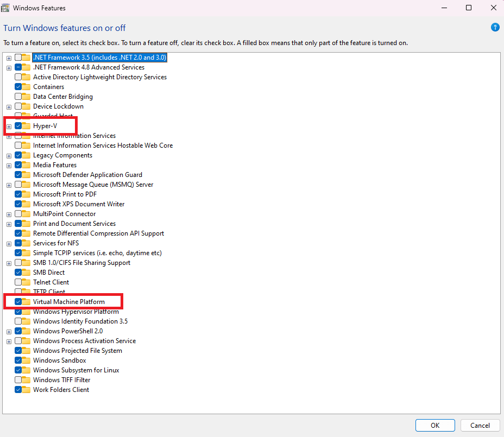Click folder icon next to MultiPoint Connector
The width and height of the screenshot is (504, 437).
pos(27,214)
